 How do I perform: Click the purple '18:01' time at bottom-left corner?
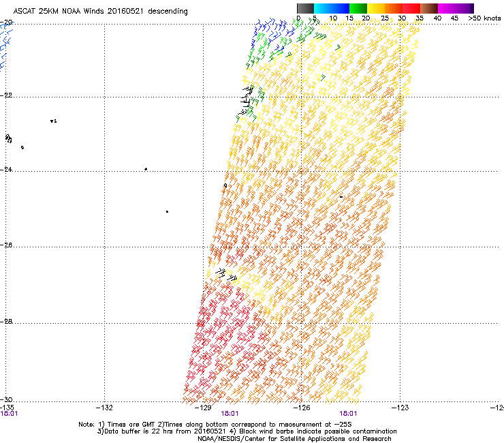point(9,414)
